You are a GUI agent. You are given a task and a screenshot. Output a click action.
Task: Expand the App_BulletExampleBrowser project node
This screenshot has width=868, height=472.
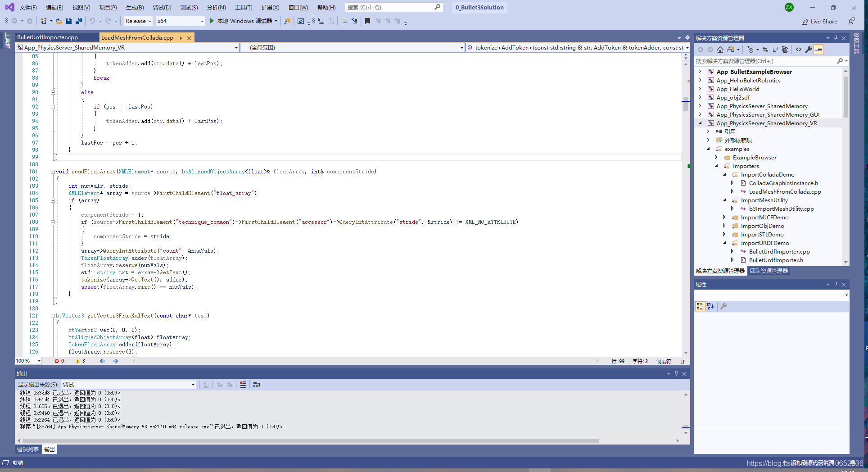point(699,71)
